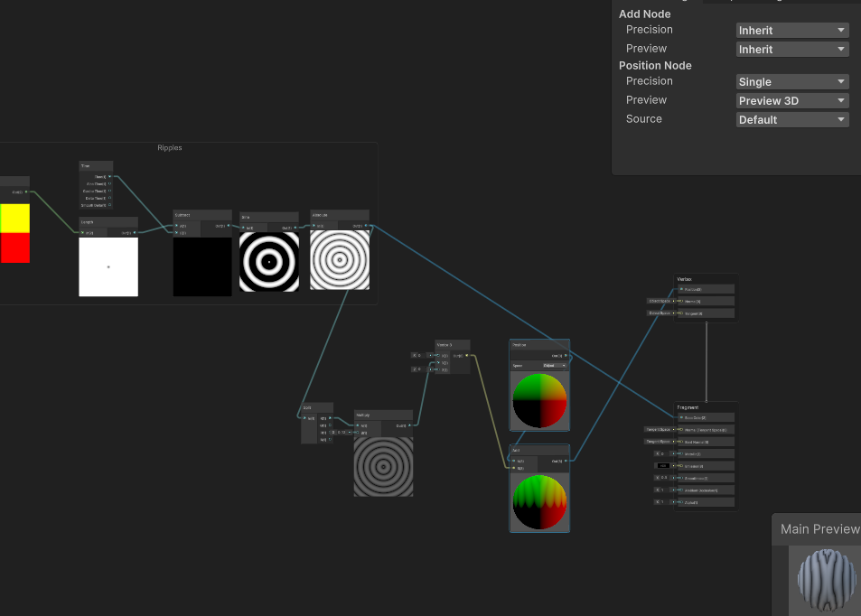Screen dimensions: 861x616
Task: Select the Vector 3 node's Out port
Action: [x=469, y=356]
